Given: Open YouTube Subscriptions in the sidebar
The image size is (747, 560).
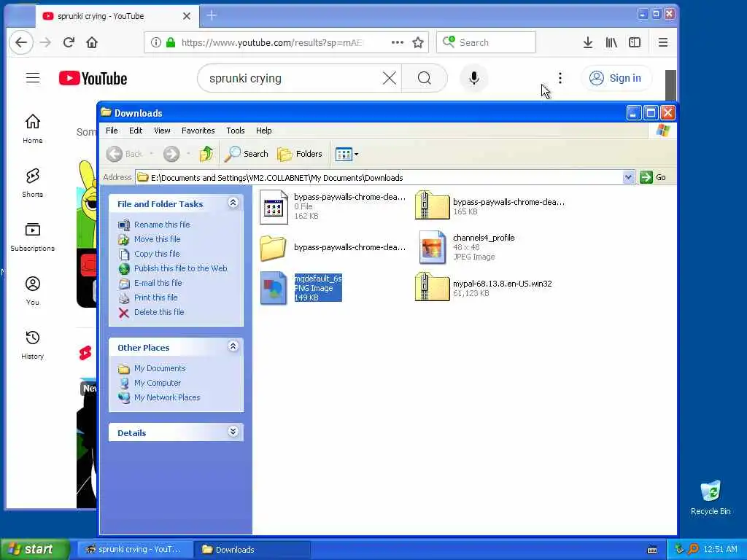Looking at the screenshot, I should 32,237.
